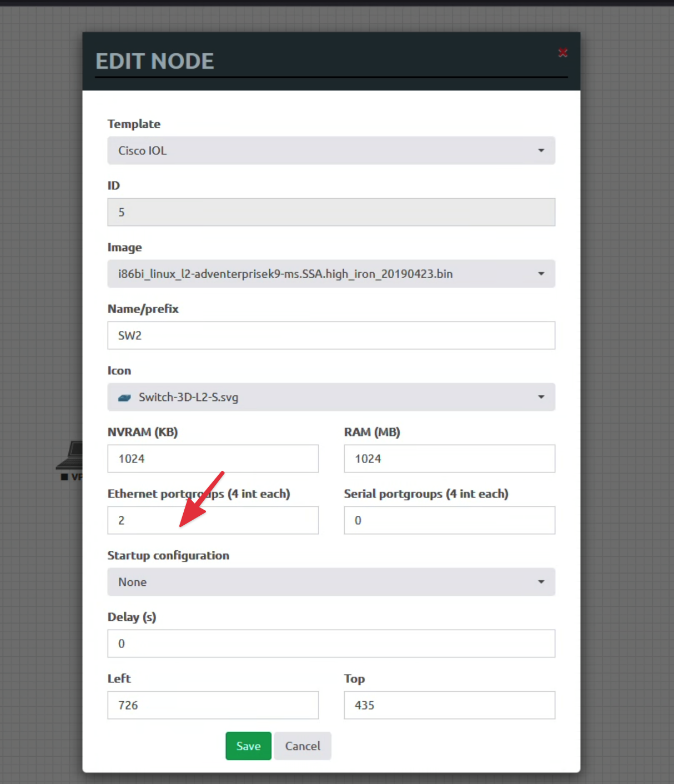
Task: Focus the Name/prefix field with SW2
Action: 331,335
